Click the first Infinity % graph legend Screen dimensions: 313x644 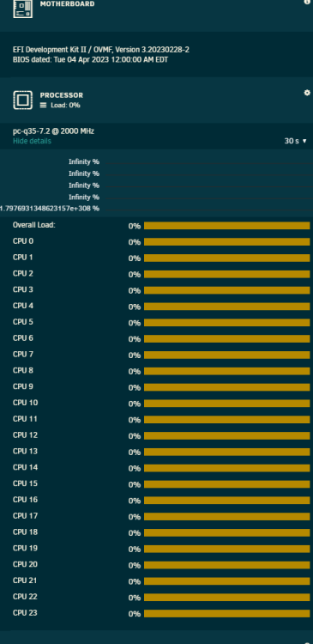84,161
